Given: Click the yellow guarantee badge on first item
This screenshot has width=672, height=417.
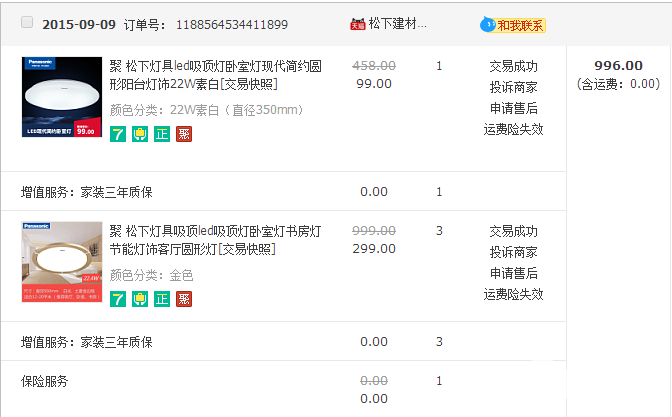Looking at the screenshot, I should point(140,133).
